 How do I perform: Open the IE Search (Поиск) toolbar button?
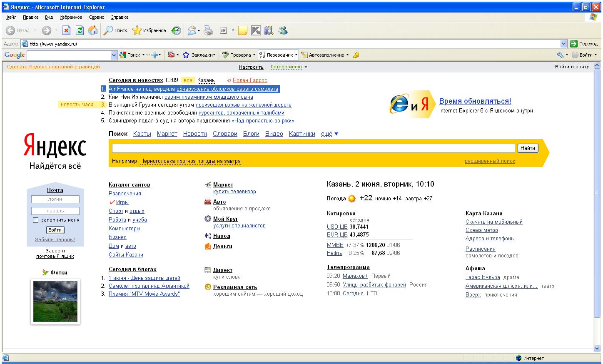tap(115, 30)
